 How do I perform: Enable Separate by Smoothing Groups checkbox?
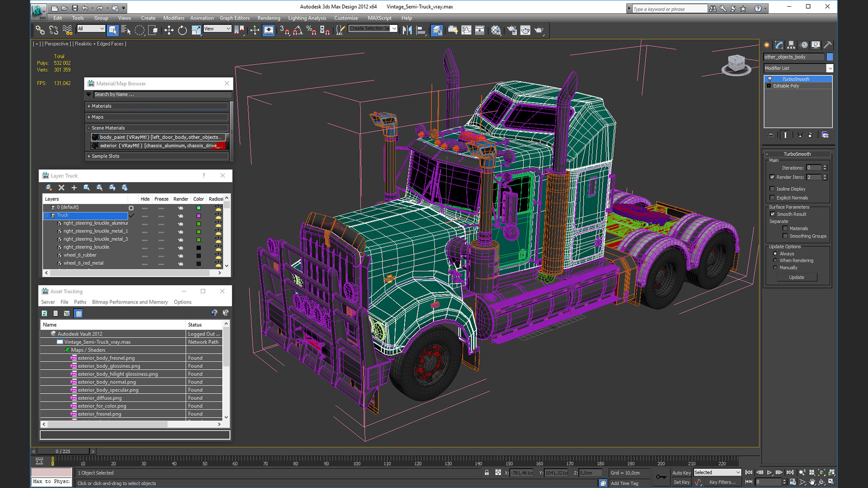[785, 236]
